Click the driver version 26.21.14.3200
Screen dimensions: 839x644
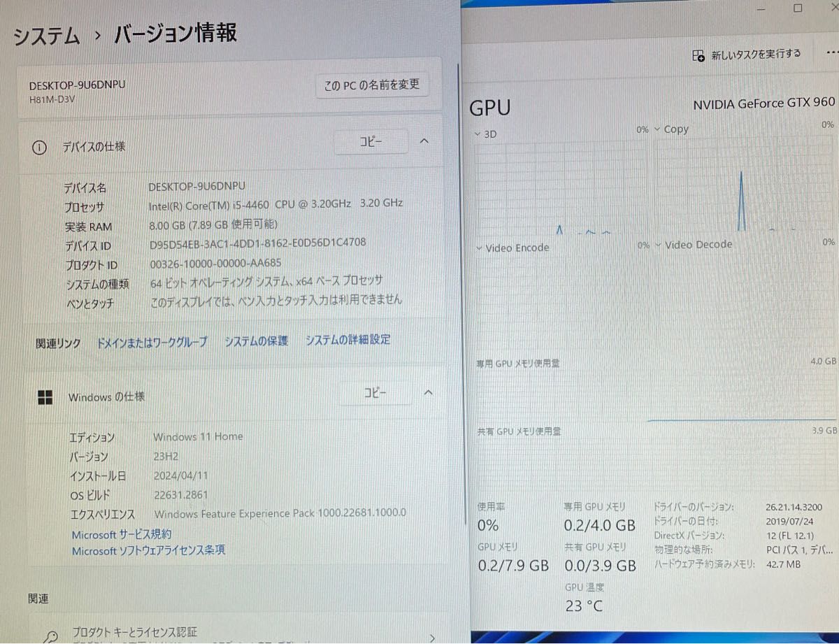[794, 508]
